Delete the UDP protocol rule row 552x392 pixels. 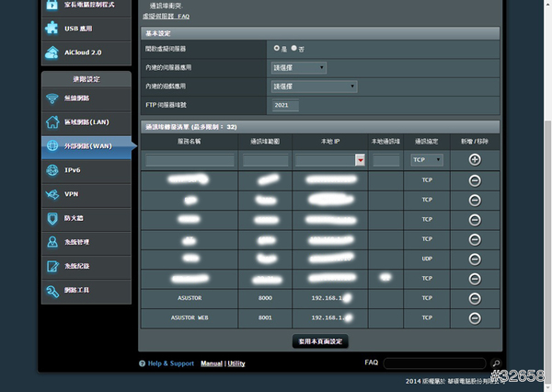(475, 259)
